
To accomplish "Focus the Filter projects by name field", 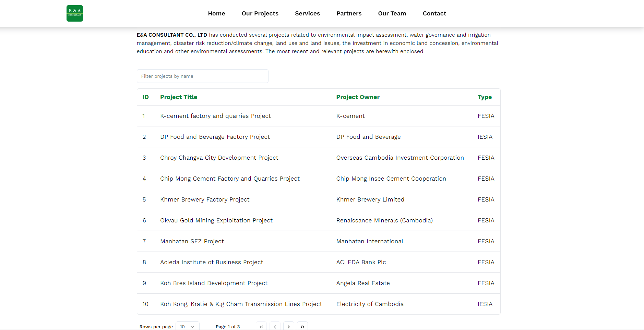I will tap(202, 76).
